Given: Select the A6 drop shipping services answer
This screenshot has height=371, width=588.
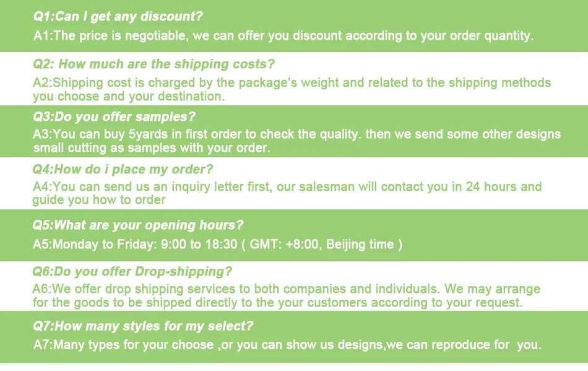Looking at the screenshot, I should coord(286,295).
